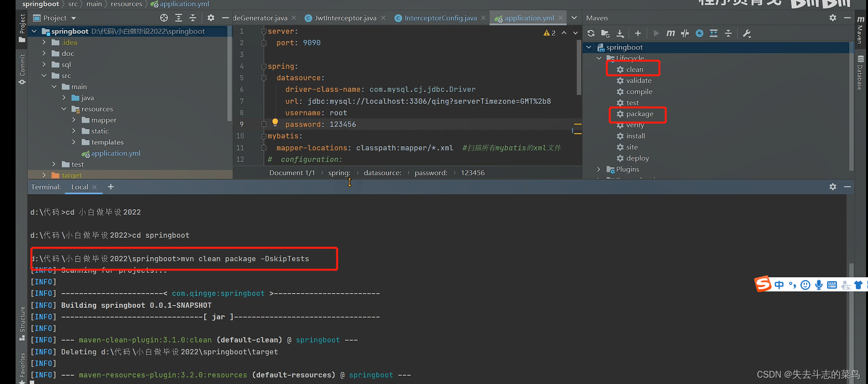Open Sogou voice input microphone

pos(819,285)
